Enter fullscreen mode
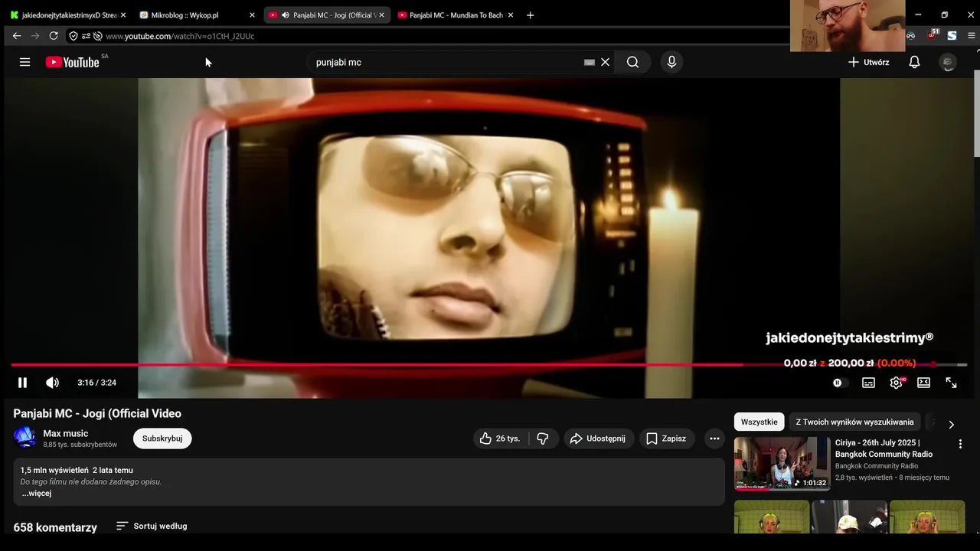980x551 pixels. point(951,383)
